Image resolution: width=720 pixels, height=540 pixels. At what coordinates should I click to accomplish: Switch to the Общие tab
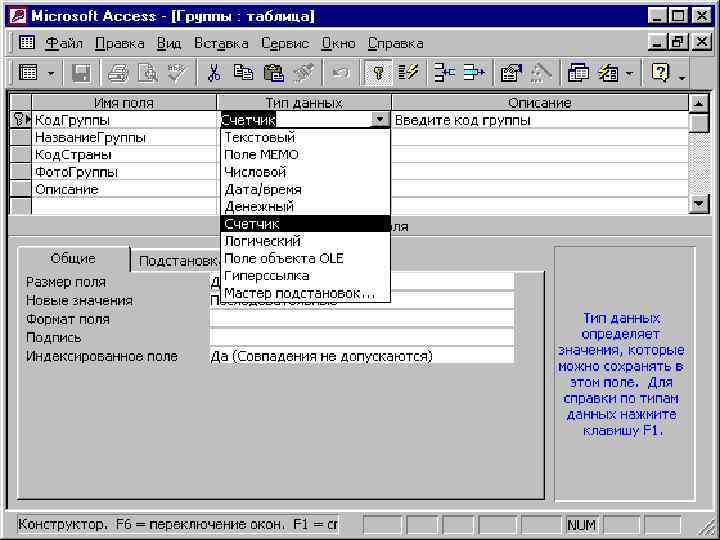coord(73,259)
